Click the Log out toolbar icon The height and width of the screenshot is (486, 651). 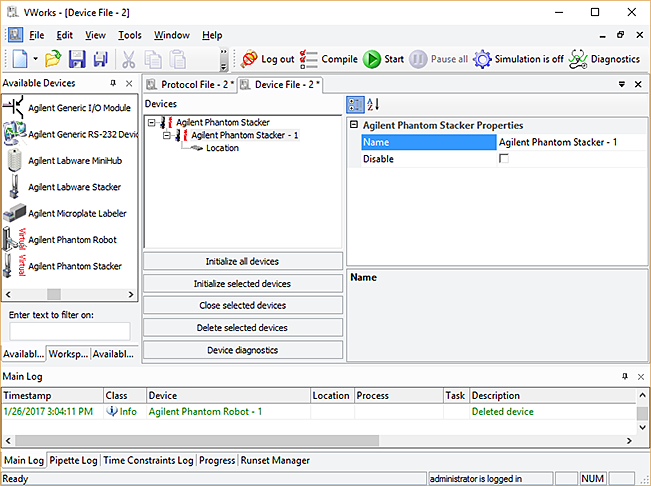coord(249,59)
